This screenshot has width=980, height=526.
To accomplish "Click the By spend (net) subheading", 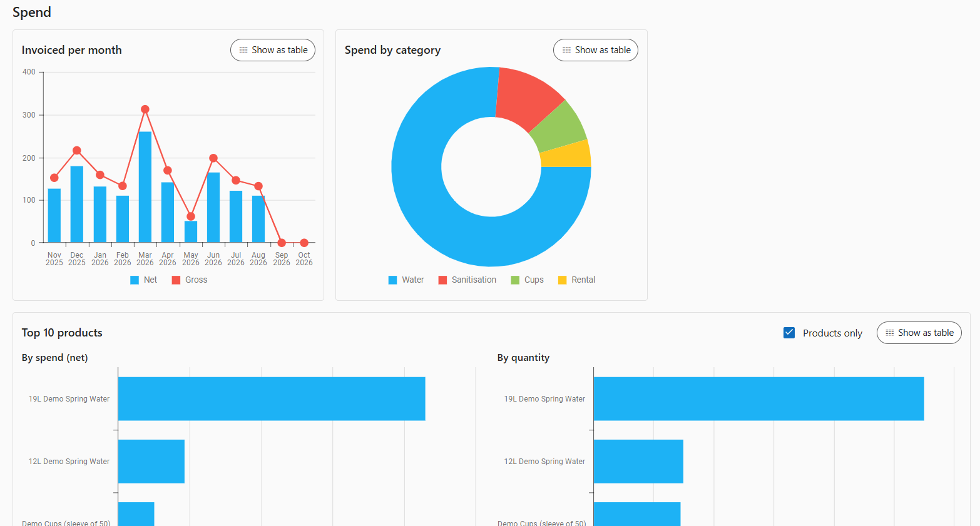I will (55, 358).
